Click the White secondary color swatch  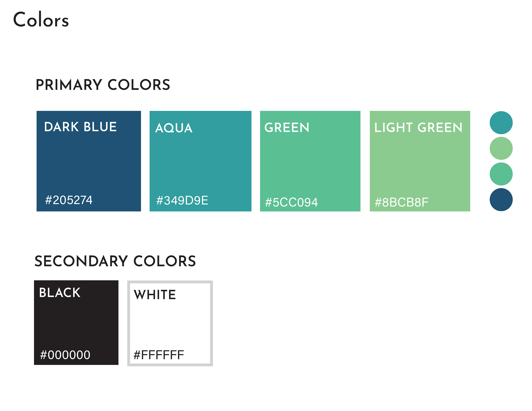170,323
